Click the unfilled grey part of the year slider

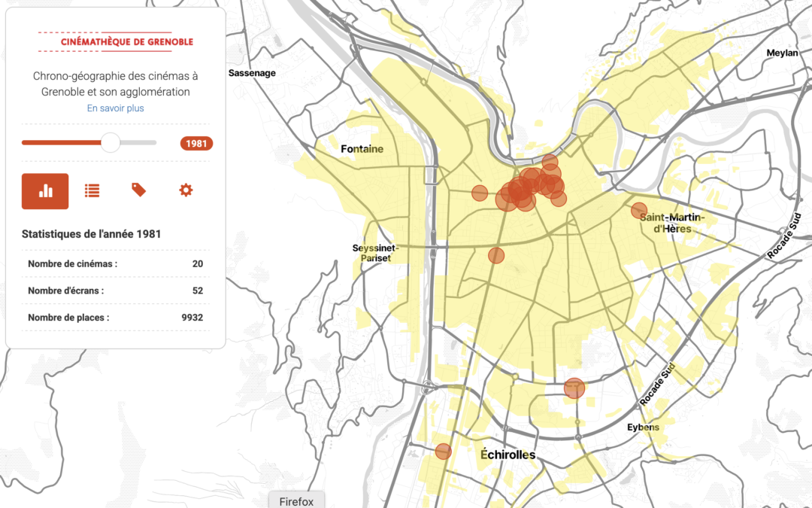[x=138, y=142]
